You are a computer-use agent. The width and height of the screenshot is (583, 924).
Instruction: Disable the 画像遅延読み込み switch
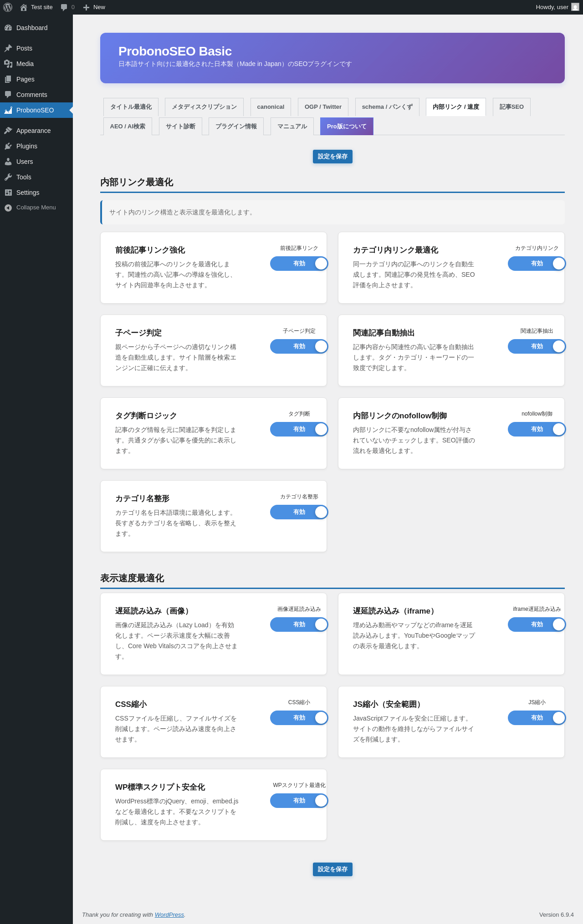[299, 624]
